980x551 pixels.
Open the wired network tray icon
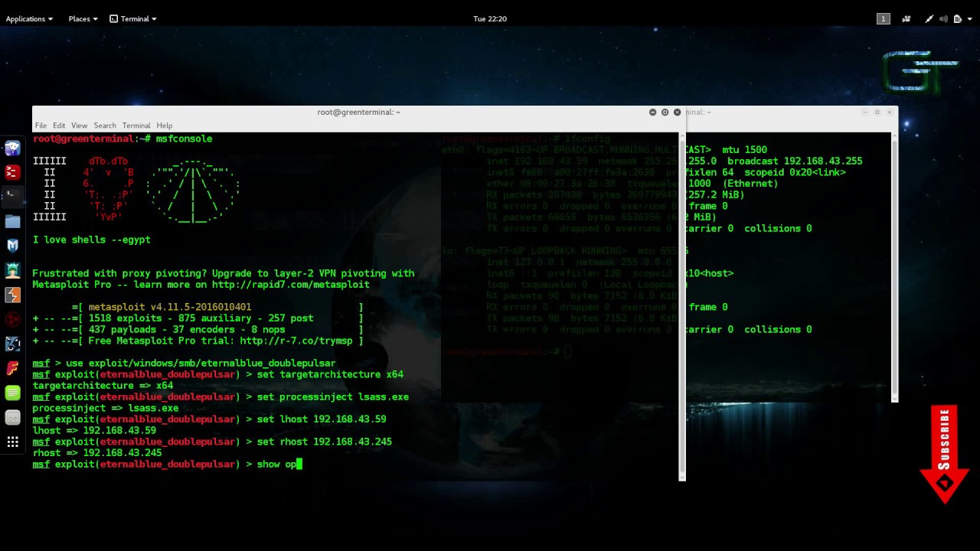click(x=929, y=18)
